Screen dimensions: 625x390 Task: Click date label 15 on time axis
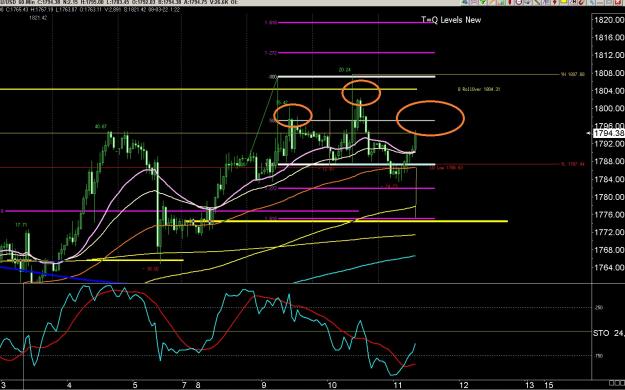click(549, 385)
